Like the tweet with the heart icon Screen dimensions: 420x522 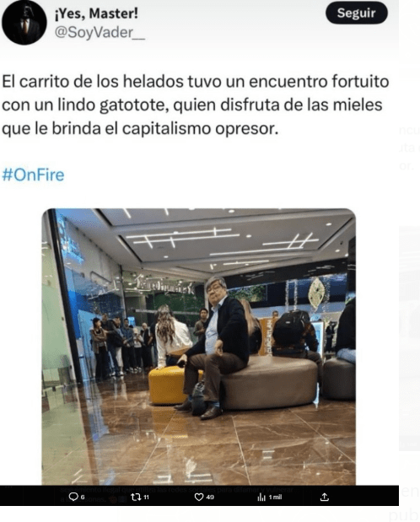coord(199,497)
